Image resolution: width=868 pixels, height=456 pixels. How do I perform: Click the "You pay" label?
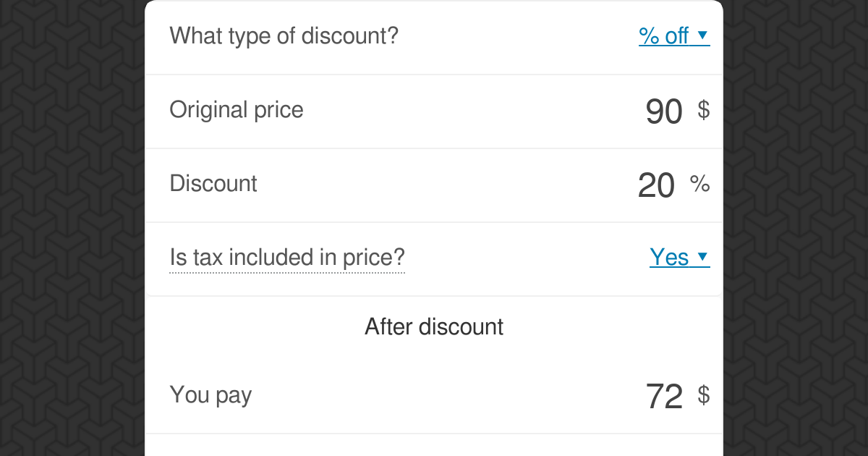210,395
